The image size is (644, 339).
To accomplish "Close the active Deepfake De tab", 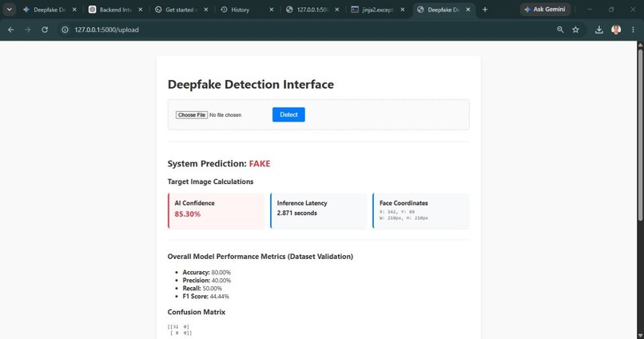I will tap(468, 10).
